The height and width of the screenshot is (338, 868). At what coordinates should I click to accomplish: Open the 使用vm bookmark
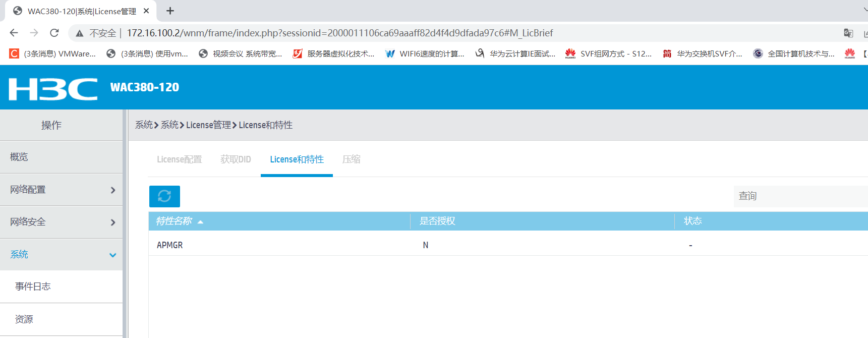click(147, 53)
